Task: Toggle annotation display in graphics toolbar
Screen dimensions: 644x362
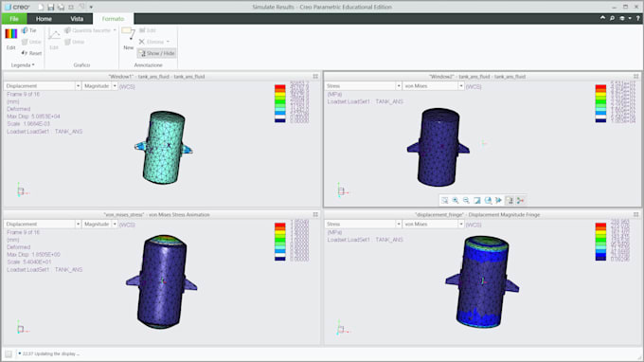Action: click(510, 200)
